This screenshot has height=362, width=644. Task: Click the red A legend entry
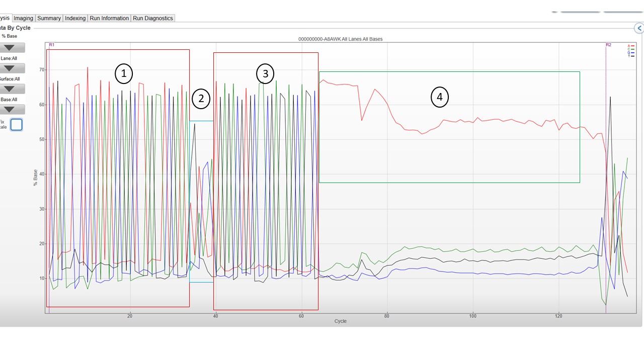pyautogui.click(x=630, y=45)
